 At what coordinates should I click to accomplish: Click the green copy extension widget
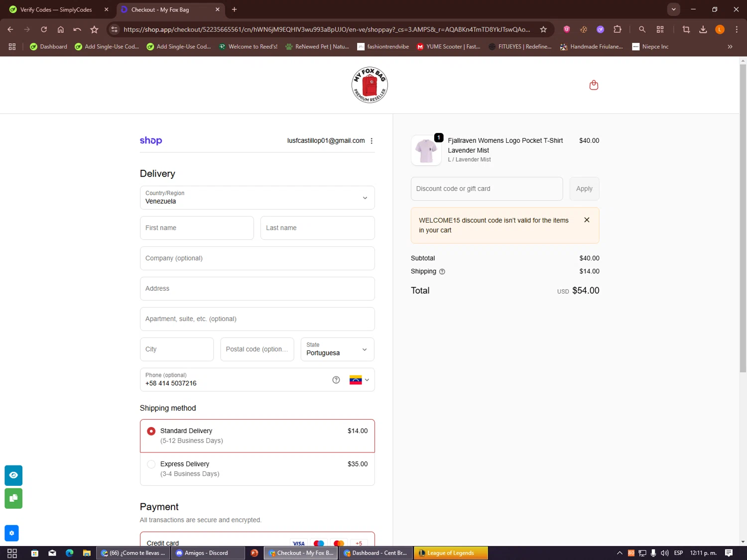(13, 498)
